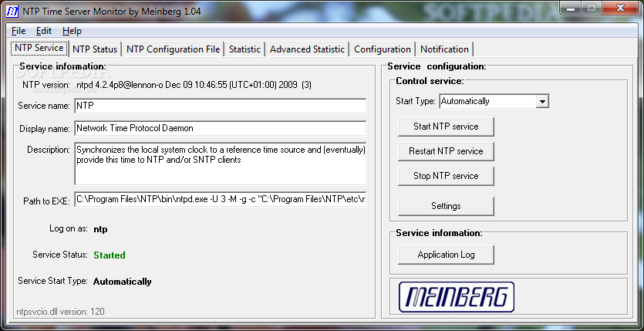Screen dimensions: 644x331
Task: Open the Help menu
Action: [72, 31]
